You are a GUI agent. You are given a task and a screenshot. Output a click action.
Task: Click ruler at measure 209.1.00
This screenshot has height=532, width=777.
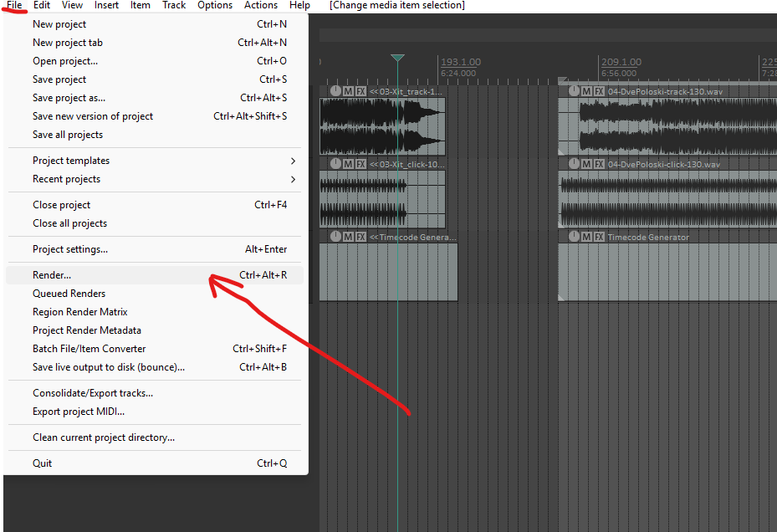[621, 62]
